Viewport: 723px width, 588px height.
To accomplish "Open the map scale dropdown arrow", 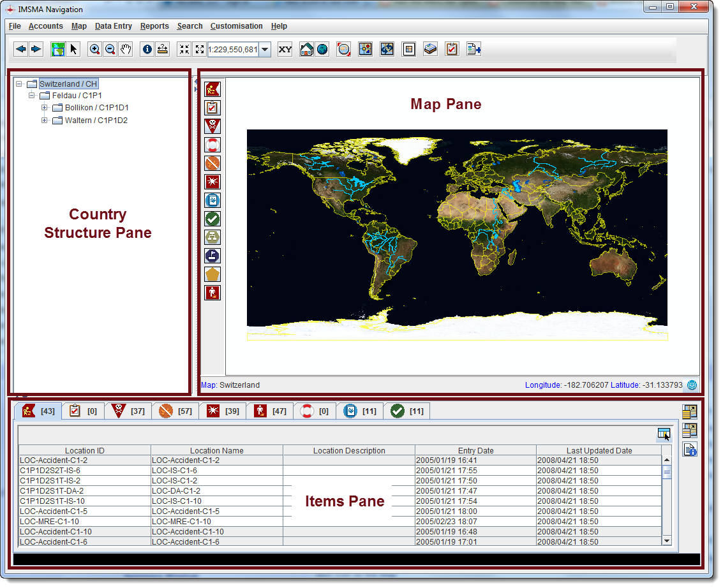I will [265, 50].
